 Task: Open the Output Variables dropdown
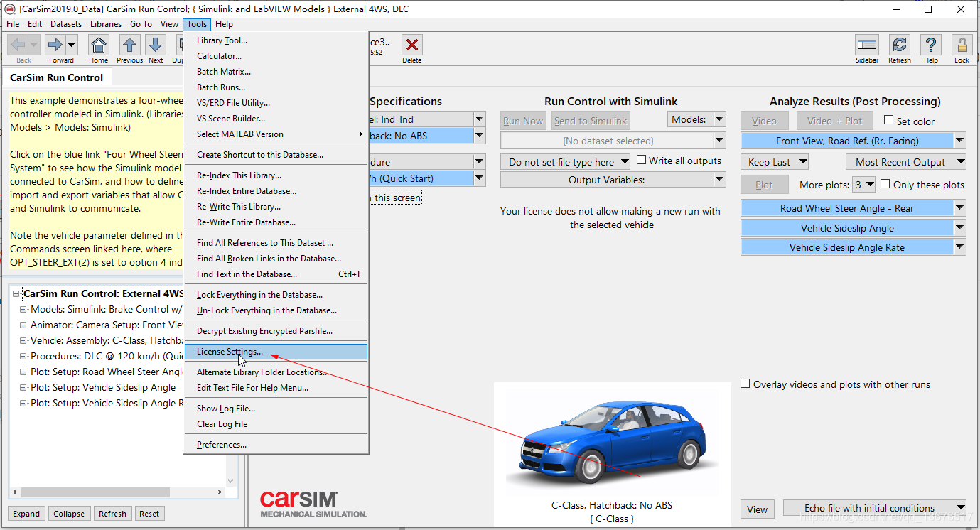pyautogui.click(x=613, y=180)
